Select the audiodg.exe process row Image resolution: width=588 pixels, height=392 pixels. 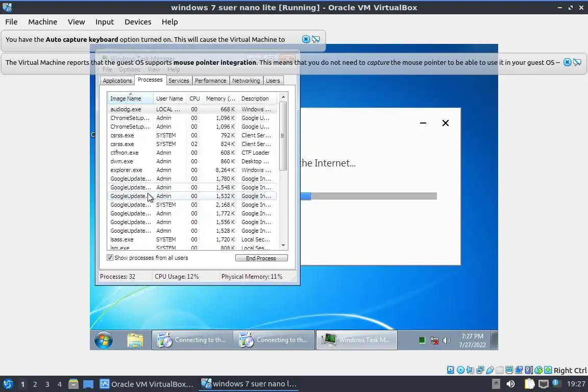[x=192, y=109]
